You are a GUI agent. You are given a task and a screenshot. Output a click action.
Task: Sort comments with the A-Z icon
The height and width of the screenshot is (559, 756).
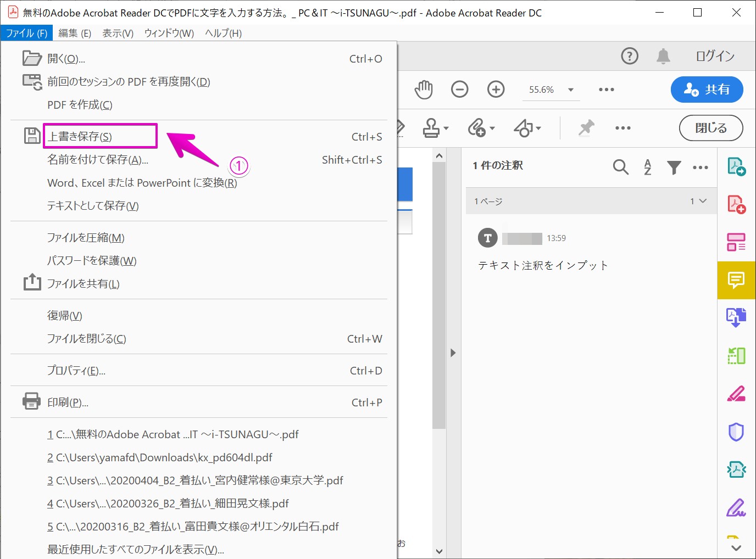tap(648, 166)
